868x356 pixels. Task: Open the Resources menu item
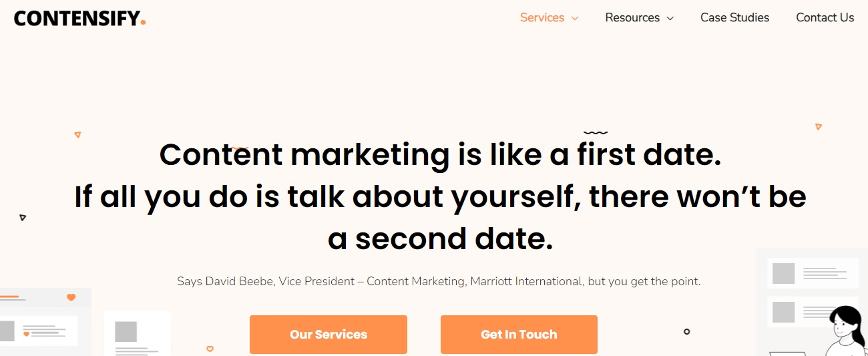click(x=632, y=18)
